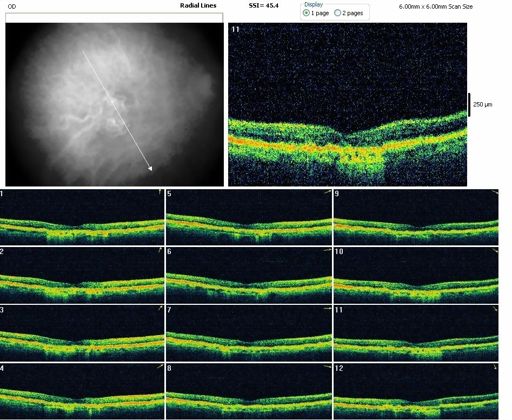512x420 pixels.
Task: Click the direction arrow icon in scan 8
Action: [x=327, y=366]
